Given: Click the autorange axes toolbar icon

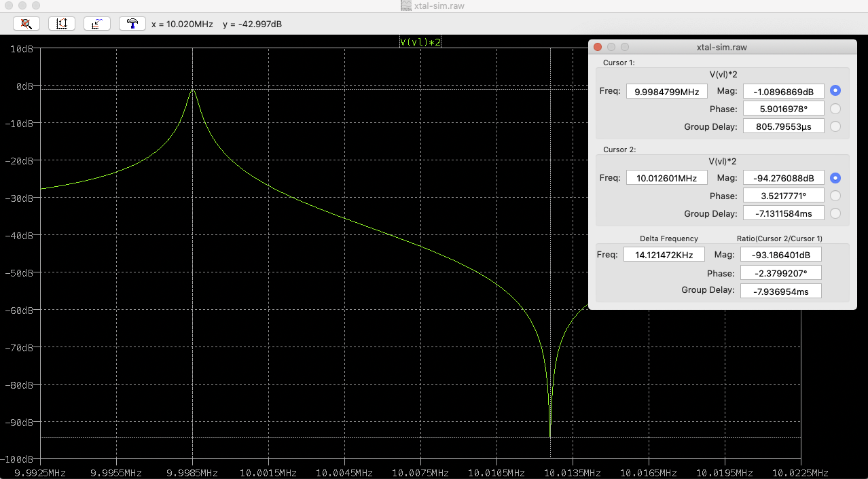Looking at the screenshot, I should click(62, 23).
